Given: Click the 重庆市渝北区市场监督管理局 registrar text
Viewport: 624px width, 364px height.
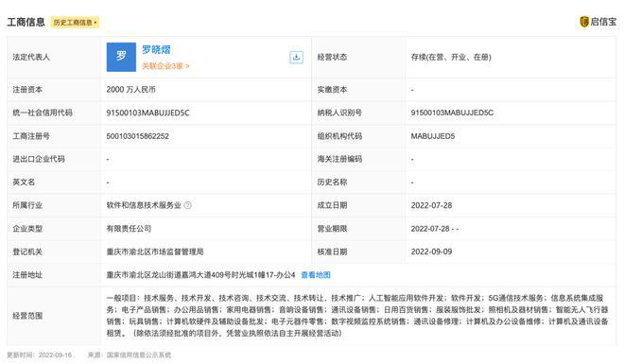Looking at the screenshot, I should pos(155,251).
